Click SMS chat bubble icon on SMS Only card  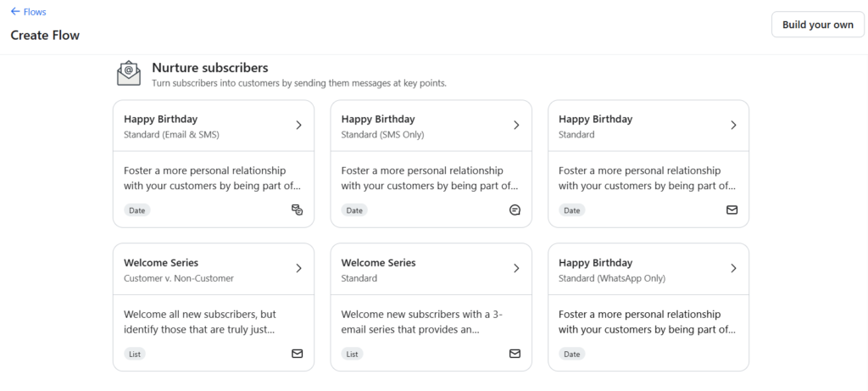point(515,210)
